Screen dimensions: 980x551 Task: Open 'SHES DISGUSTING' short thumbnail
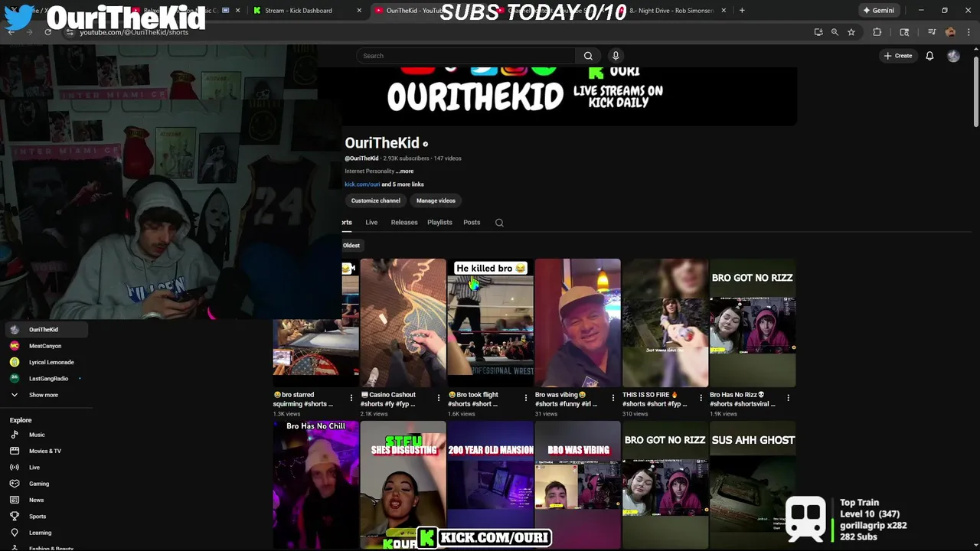click(x=403, y=485)
